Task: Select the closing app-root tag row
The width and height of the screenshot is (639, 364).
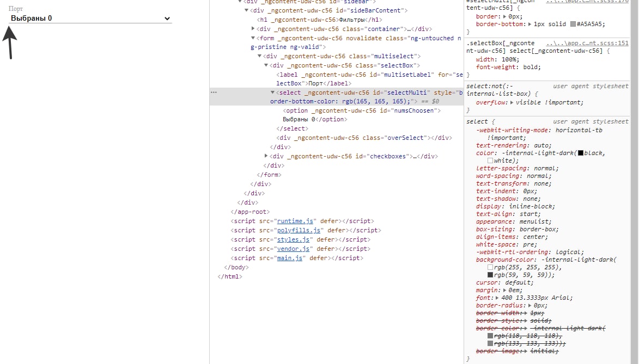Action: coord(250,212)
